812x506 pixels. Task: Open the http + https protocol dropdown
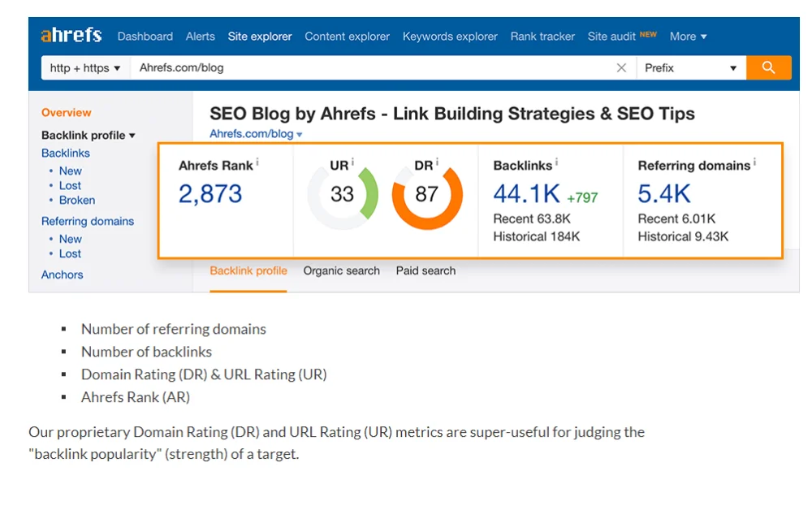click(x=85, y=68)
